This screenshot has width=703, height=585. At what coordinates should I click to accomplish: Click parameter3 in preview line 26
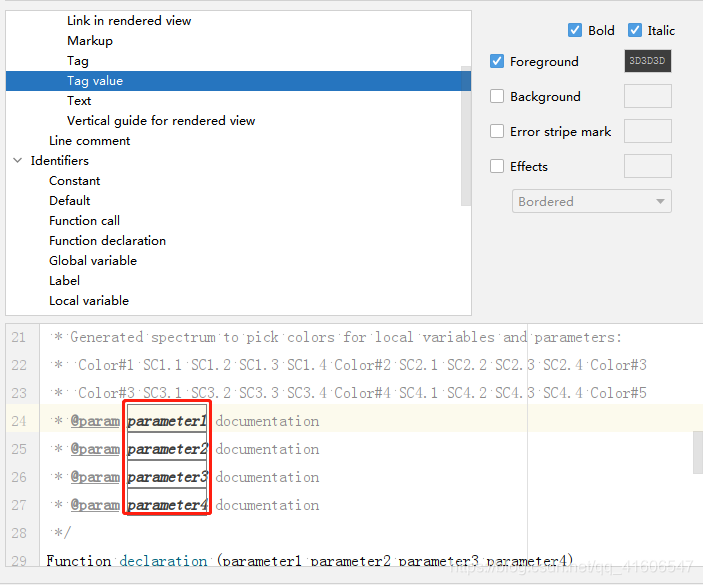[167, 477]
